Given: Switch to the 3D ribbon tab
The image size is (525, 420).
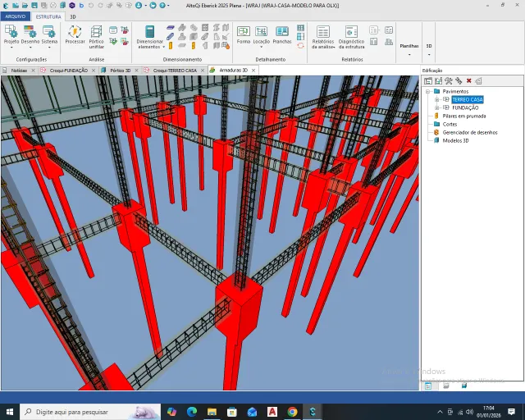Looking at the screenshot, I should coord(73,16).
